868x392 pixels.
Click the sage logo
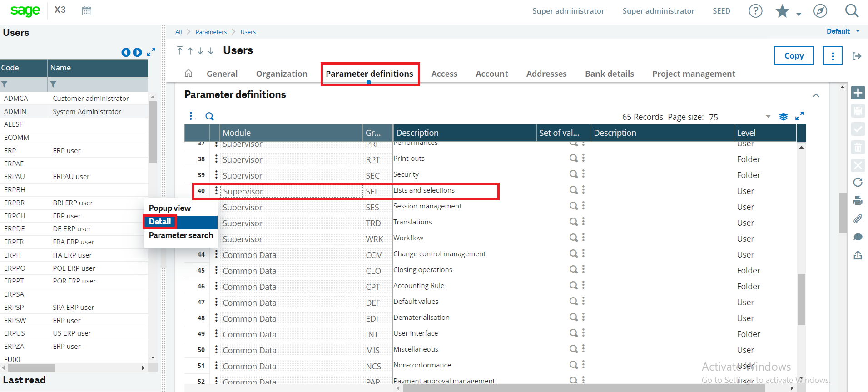coord(25,10)
